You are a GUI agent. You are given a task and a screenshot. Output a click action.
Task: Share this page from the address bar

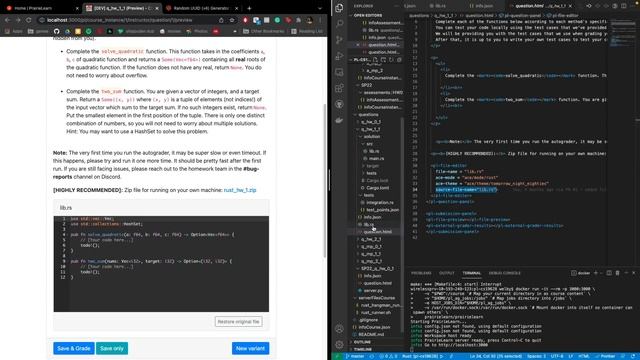tap(221, 20)
